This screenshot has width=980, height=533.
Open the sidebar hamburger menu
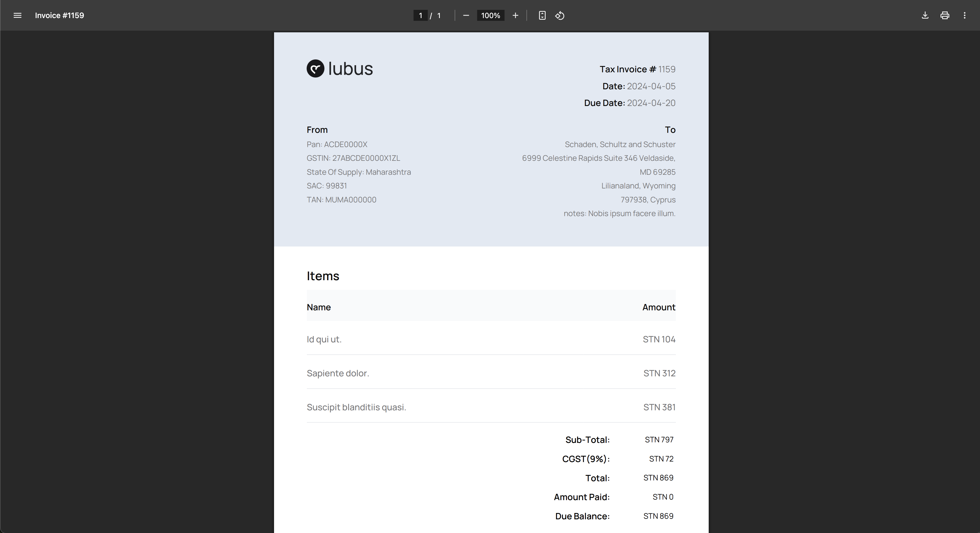(18, 16)
